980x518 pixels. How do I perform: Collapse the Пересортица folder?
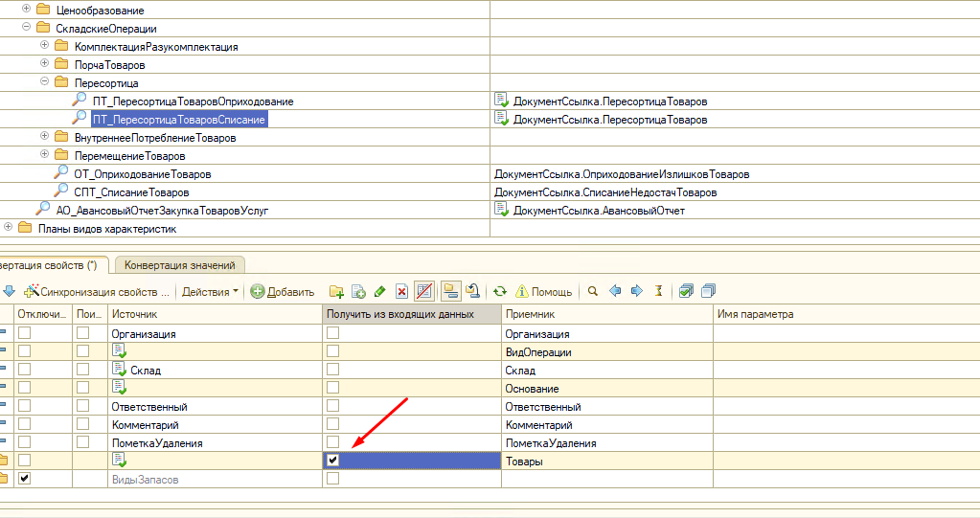tap(45, 83)
